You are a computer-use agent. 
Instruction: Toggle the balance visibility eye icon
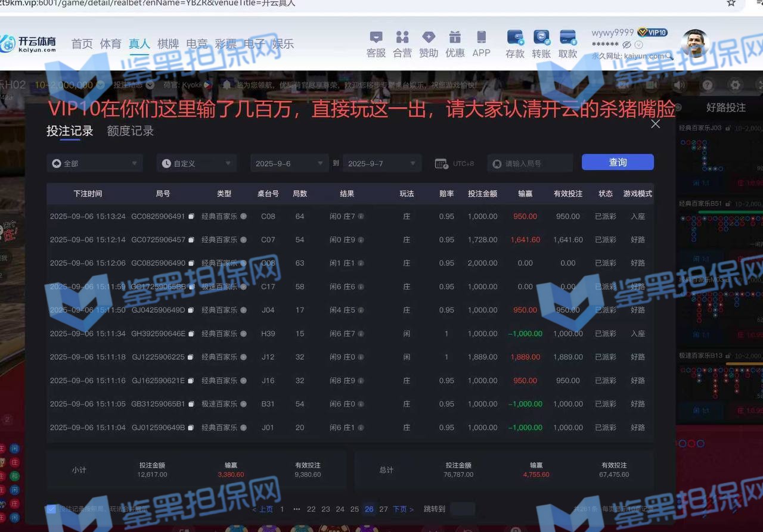[x=626, y=45]
